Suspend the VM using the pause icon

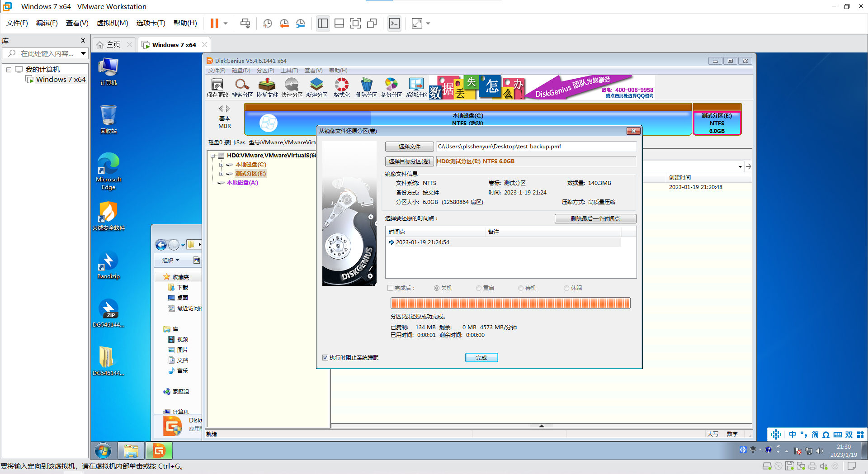coord(214,23)
